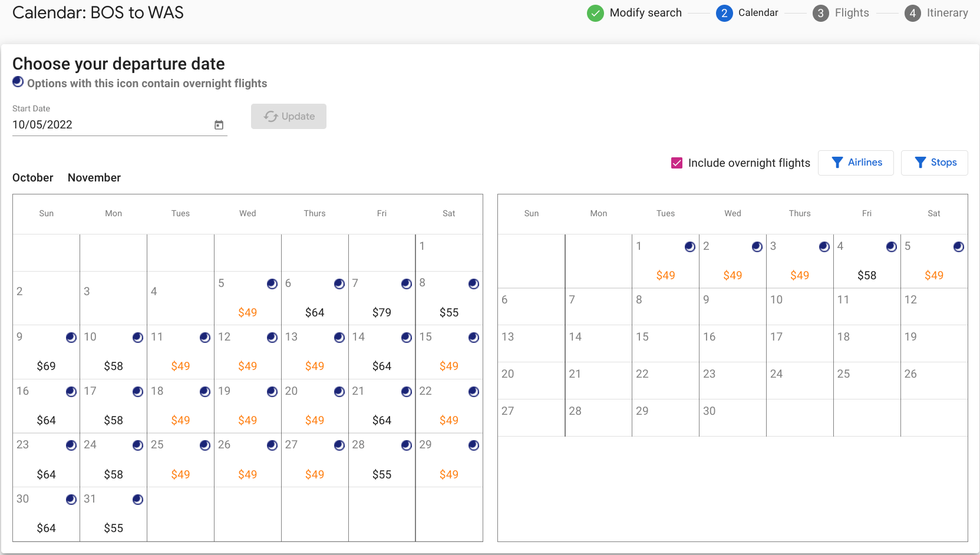Click the Start Date input field

tap(109, 125)
